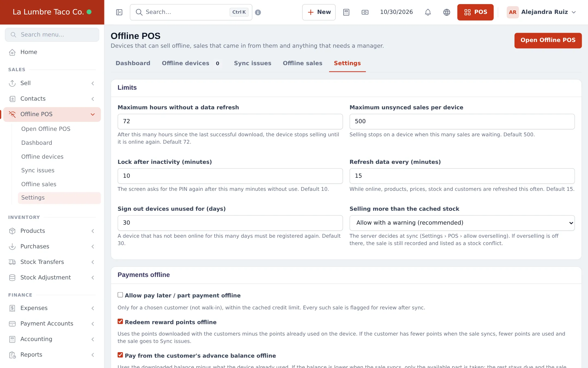Open the Selling more than cached stock dropdown
The width and height of the screenshot is (588, 368).
point(462,223)
